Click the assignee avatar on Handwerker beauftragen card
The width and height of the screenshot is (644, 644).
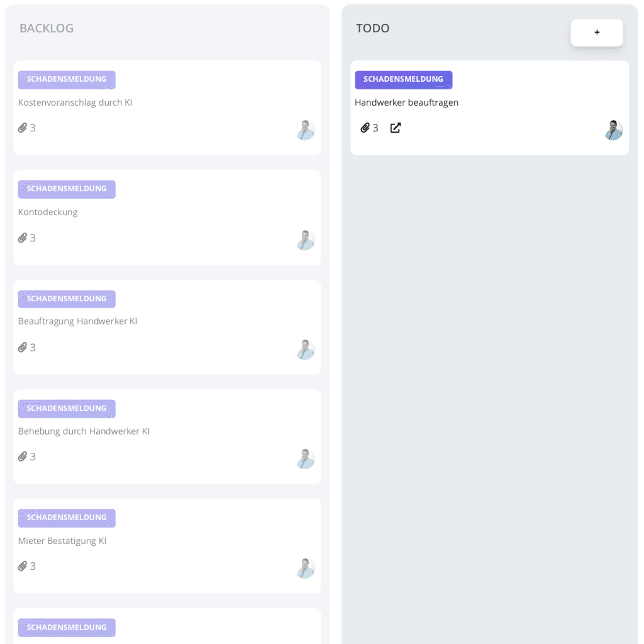tap(613, 130)
